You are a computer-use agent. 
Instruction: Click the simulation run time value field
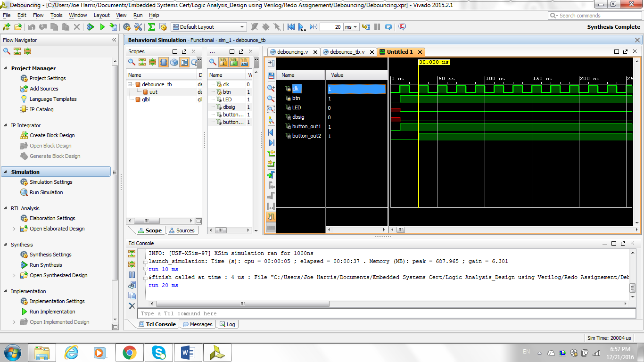pos(331,27)
